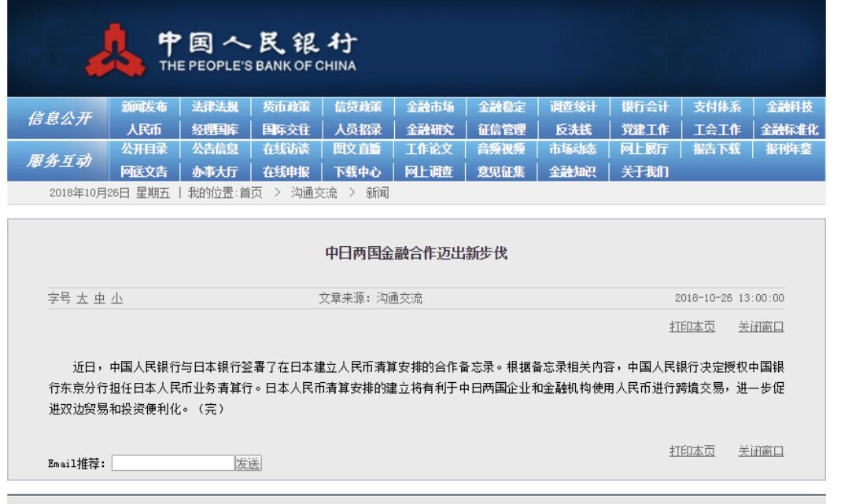Go to the 金融市场 page

coord(430,107)
